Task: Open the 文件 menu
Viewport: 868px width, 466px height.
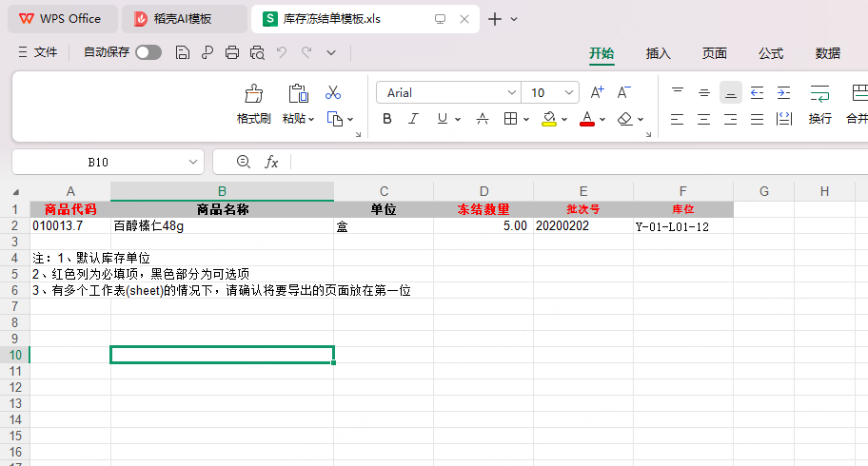Action: click(38, 52)
